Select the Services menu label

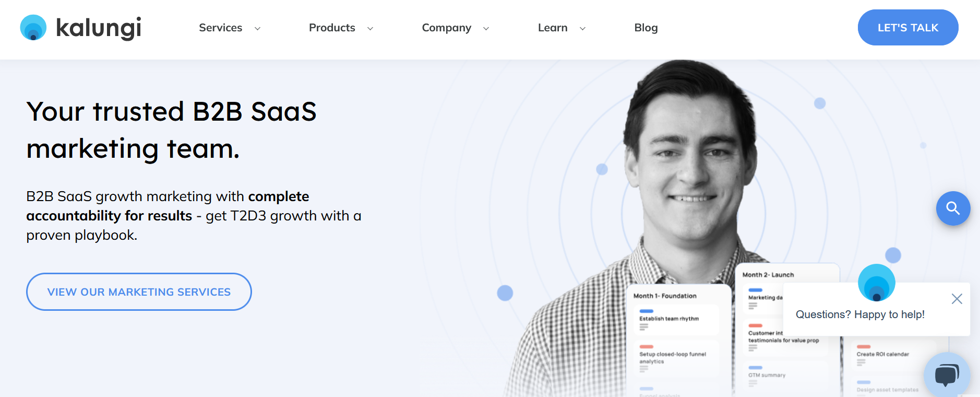pyautogui.click(x=220, y=28)
